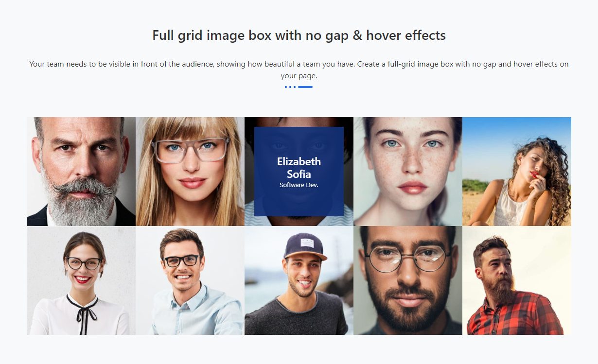This screenshot has width=598, height=364.
Task: Open the smiling man in light blue shirt
Action: [x=190, y=280]
